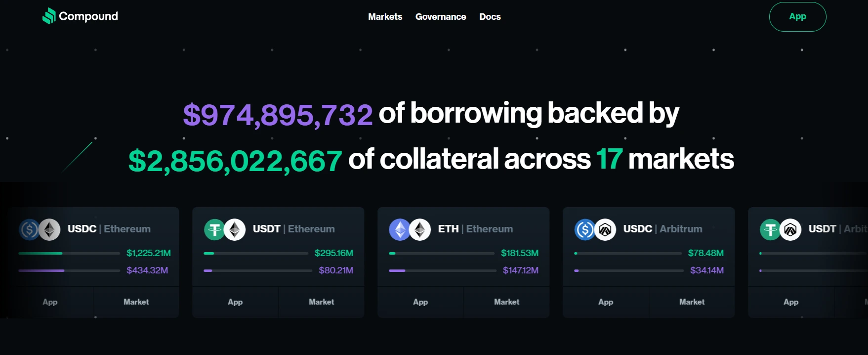Click the USDT Ethereum Tether icon
Image resolution: width=868 pixels, height=355 pixels.
point(214,229)
